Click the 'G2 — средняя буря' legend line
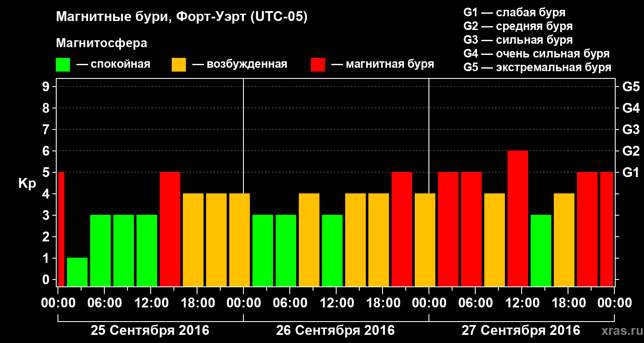The image size is (644, 343). (518, 26)
